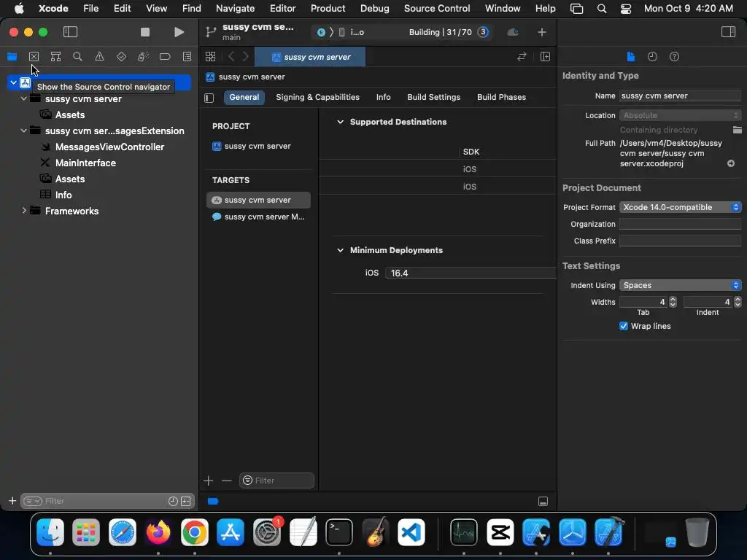The width and height of the screenshot is (747, 560).
Task: Open the navigator filter options menu
Action: [x=33, y=501]
